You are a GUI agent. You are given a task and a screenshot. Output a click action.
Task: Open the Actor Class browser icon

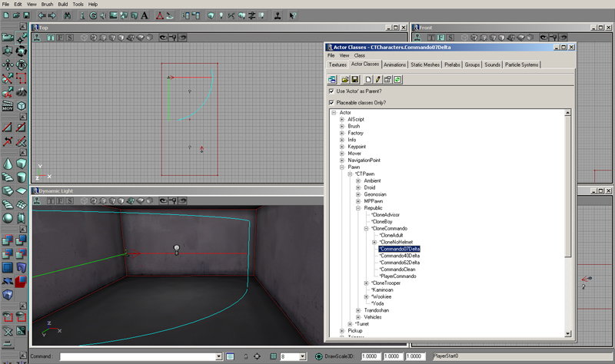pos(82,15)
